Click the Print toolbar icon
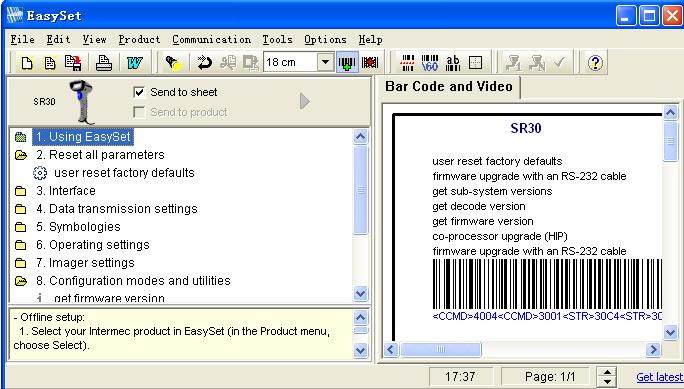This screenshot has width=684, height=389. point(104,63)
